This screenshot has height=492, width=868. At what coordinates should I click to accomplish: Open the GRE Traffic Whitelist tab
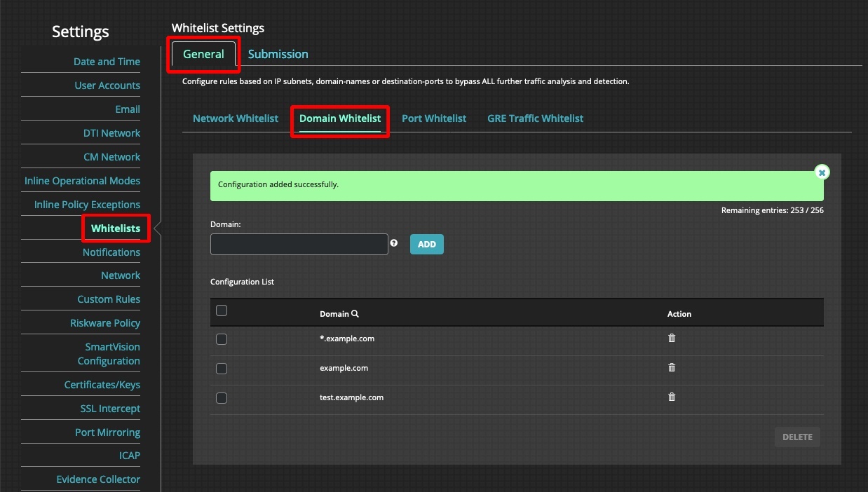point(535,118)
